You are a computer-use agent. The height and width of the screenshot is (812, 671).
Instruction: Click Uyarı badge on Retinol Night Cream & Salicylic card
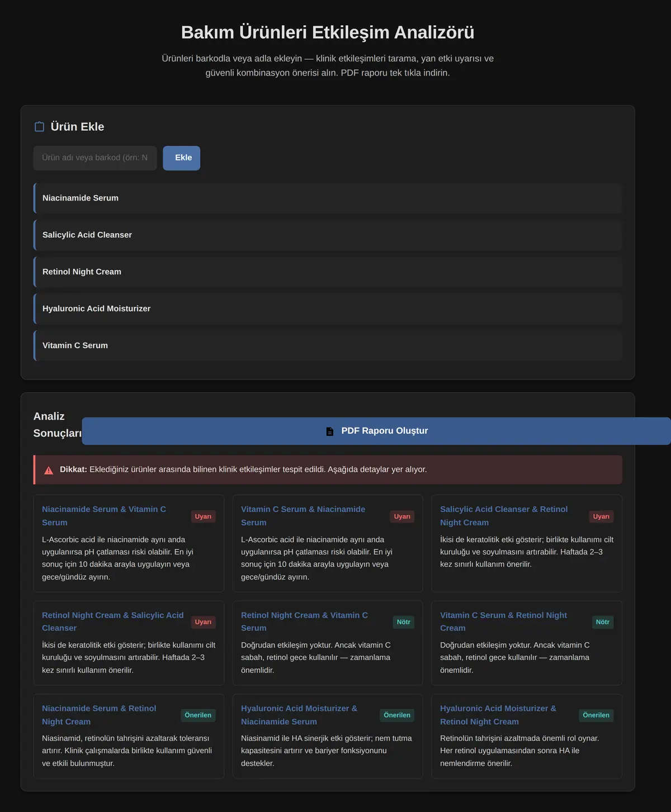tap(203, 622)
